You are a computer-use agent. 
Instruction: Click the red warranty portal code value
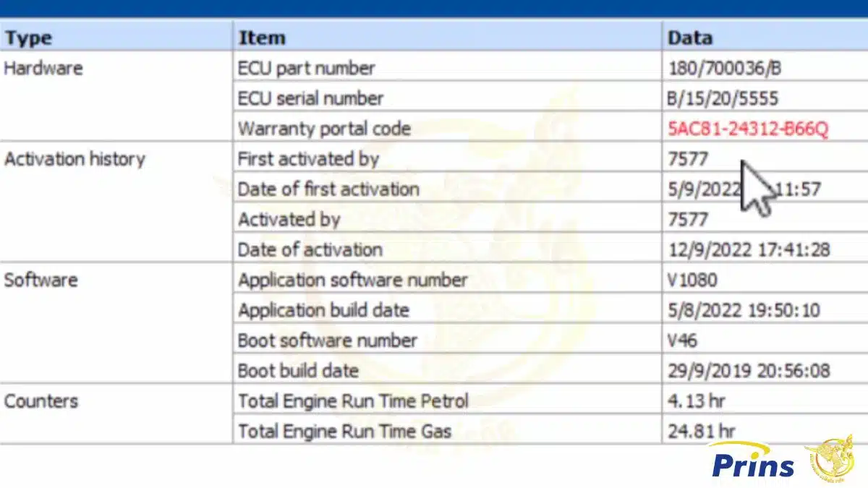coord(749,129)
